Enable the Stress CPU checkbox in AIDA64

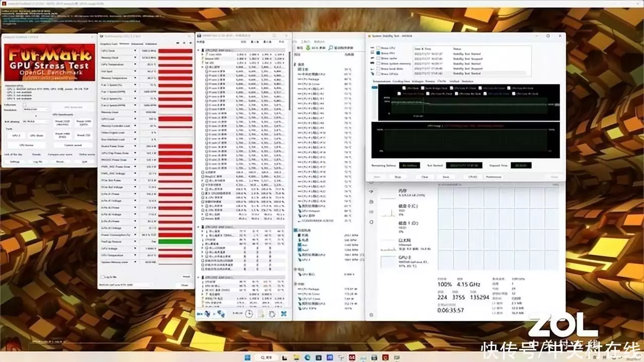tap(378, 48)
